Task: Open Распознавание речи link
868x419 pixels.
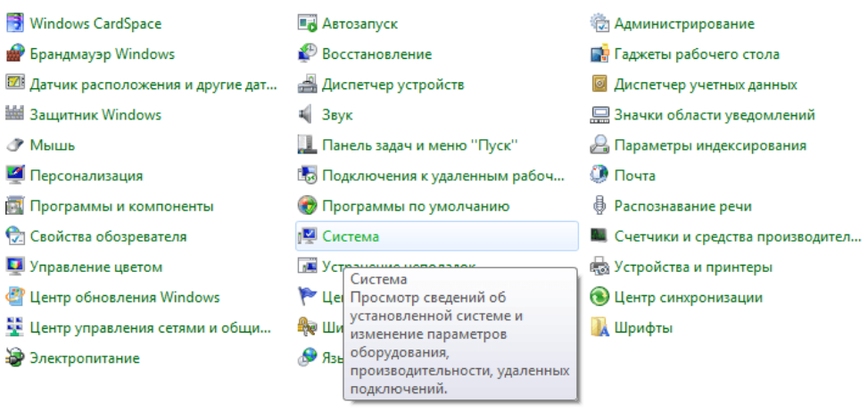Action: click(x=683, y=207)
